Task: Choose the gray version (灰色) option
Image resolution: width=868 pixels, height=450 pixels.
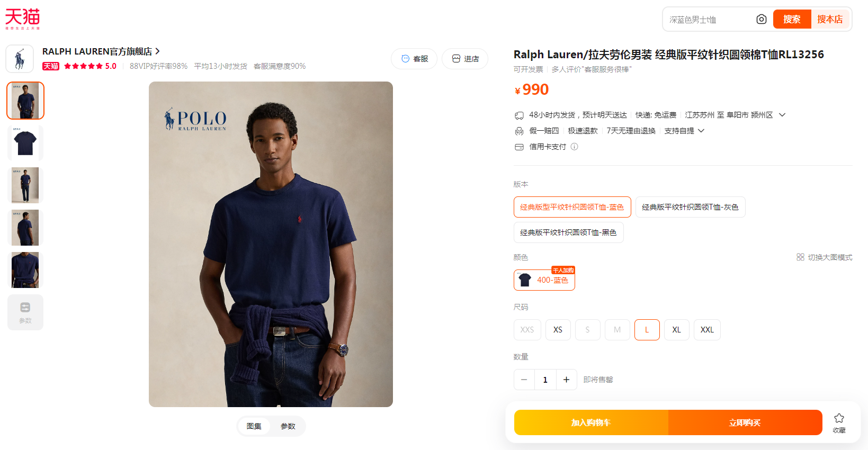Action: pyautogui.click(x=690, y=207)
